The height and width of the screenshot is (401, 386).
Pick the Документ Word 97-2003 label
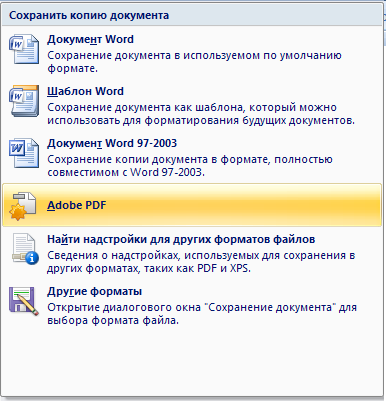coord(112,143)
